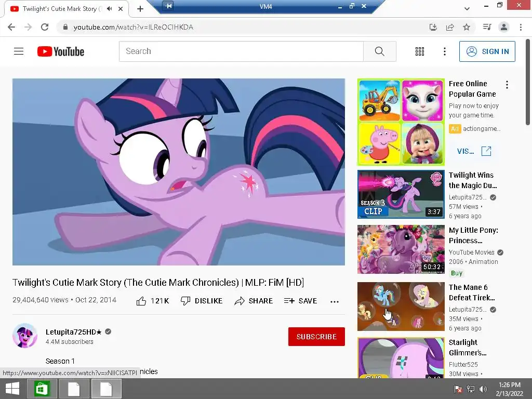Screen dimensions: 532x399
Task: Close the Twilight's Cutie Mark Story tab
Action: [121, 9]
